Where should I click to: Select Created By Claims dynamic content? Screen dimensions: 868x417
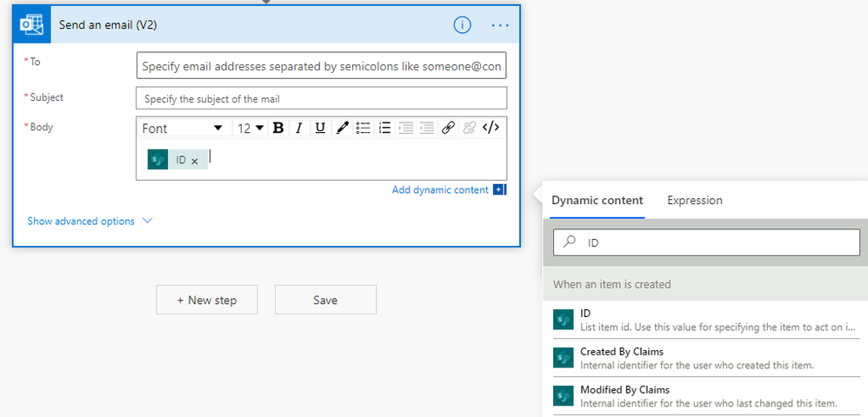pyautogui.click(x=706, y=358)
